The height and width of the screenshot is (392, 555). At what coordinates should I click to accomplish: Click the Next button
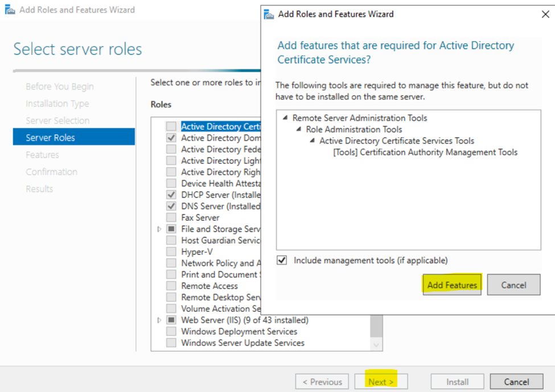(381, 382)
